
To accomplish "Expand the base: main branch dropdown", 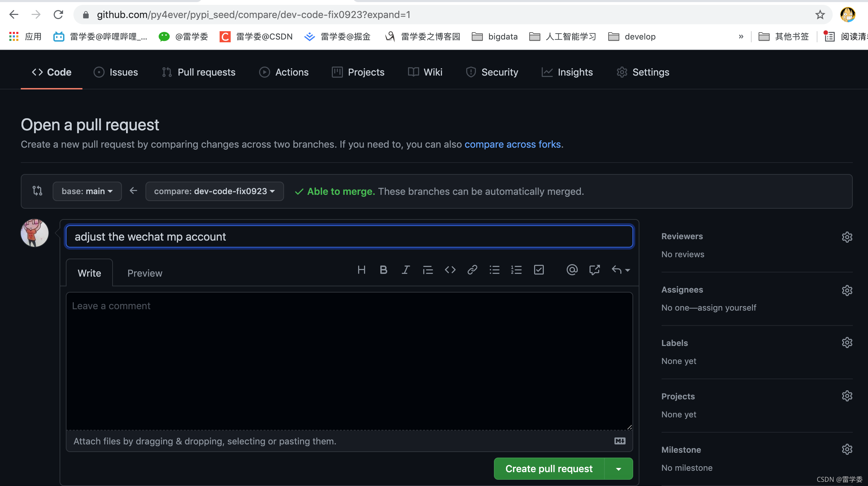I will click(x=87, y=191).
